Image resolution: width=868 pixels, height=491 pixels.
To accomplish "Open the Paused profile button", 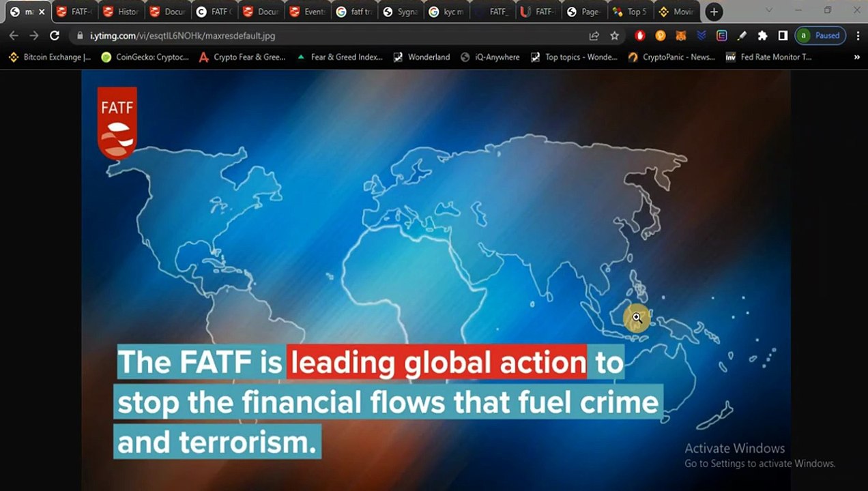I will [x=821, y=35].
